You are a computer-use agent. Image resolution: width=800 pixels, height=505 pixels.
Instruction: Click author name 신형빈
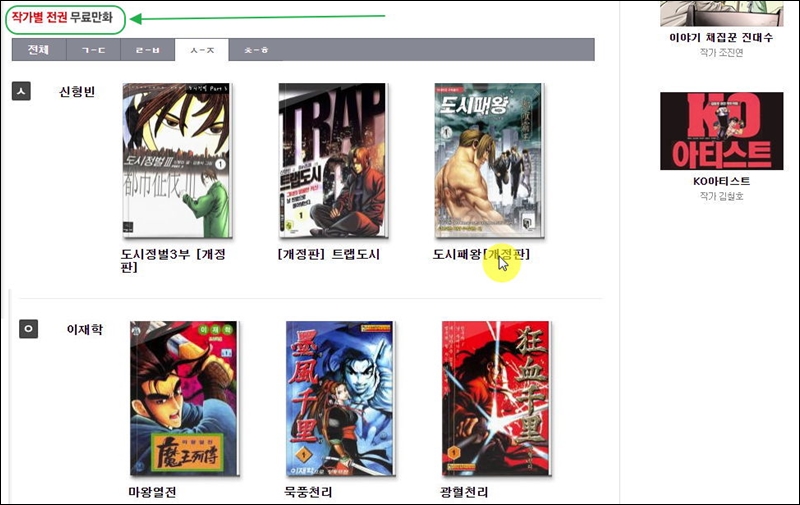tap(77, 92)
